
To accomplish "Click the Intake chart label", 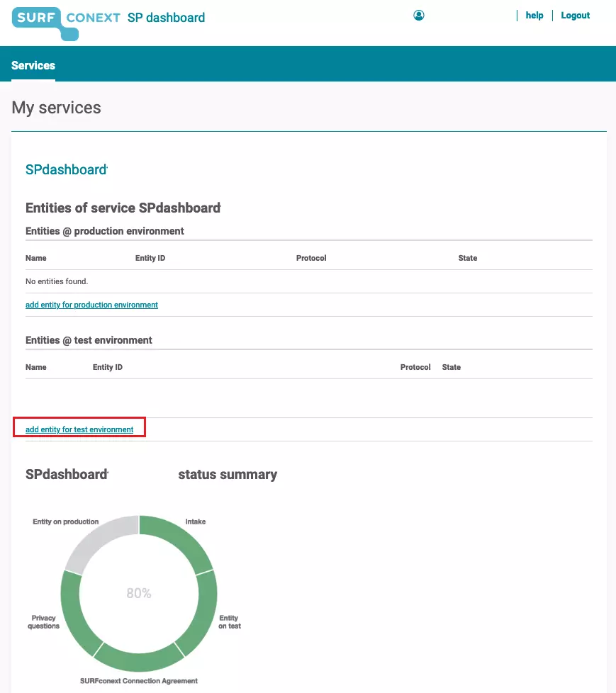I will (x=196, y=522).
